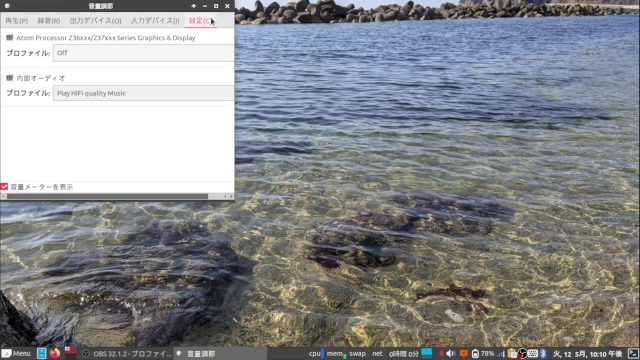Click the red workspace icon on the taskbar
The width and height of the screenshot is (640, 360).
pyautogui.click(x=71, y=351)
